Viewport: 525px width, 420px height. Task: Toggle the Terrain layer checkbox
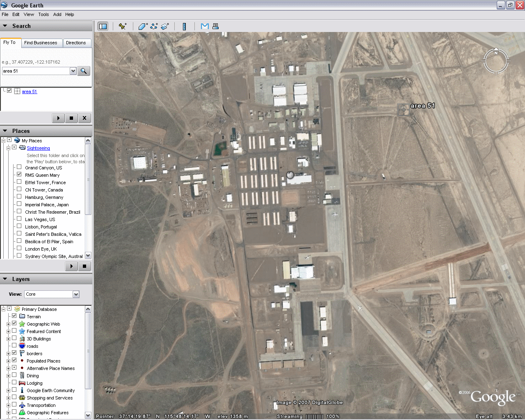[x=14, y=316]
